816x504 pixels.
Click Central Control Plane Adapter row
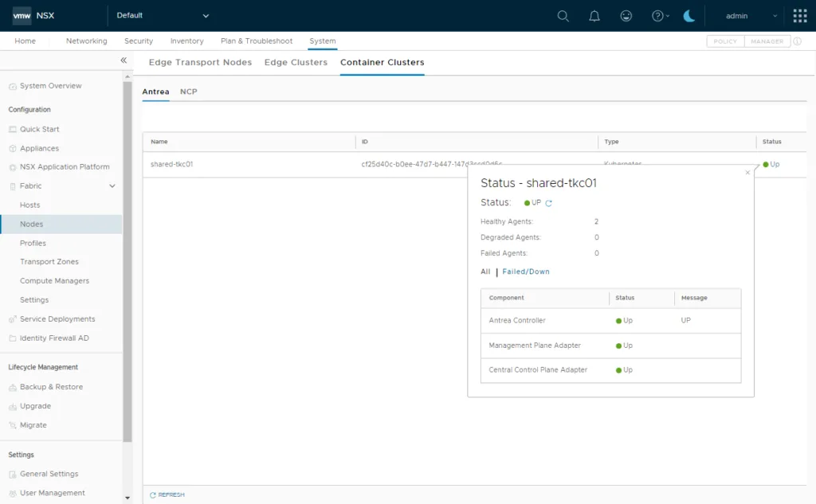[611, 370]
